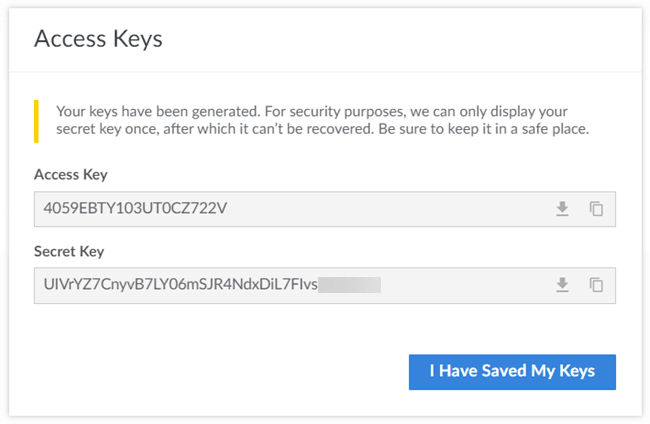Screen dimensions: 650x424
Task: Click empty space in the Access Key box
Action: [400, 209]
